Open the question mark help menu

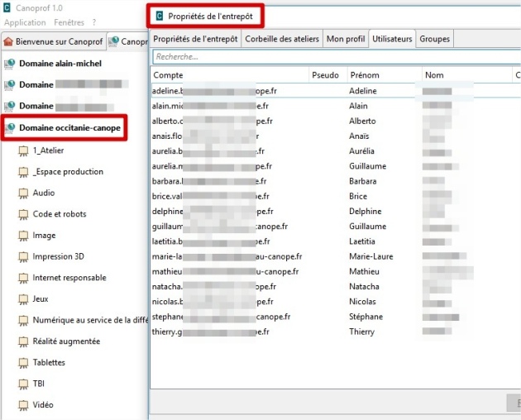coord(94,22)
